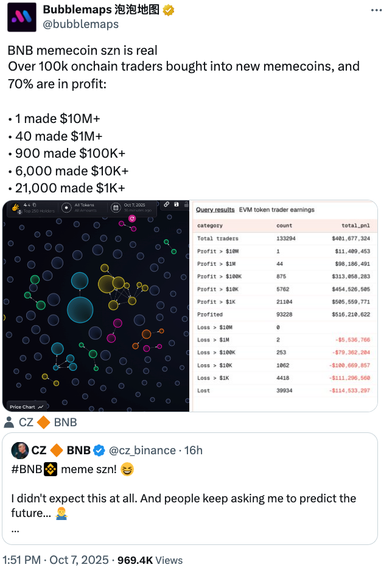Image resolution: width=392 pixels, height=573 pixels.
Task: Select the large cyan bubble on the map
Action: [80, 309]
